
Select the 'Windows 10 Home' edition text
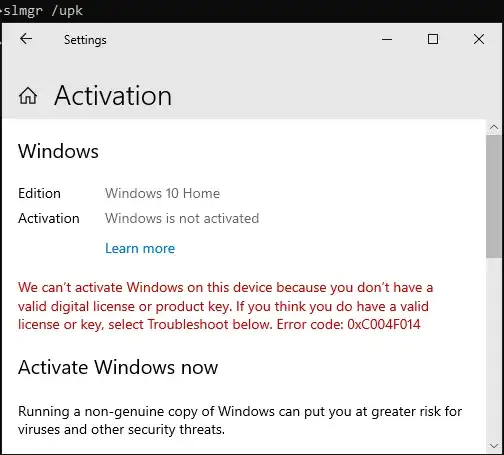[x=162, y=193]
